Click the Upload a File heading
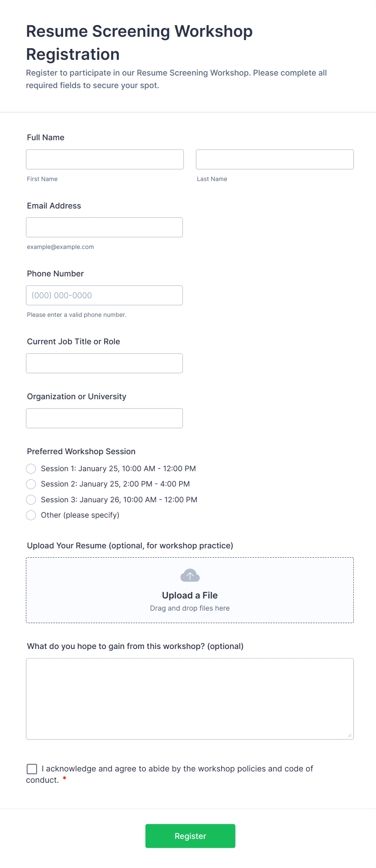376x868 pixels. click(190, 595)
